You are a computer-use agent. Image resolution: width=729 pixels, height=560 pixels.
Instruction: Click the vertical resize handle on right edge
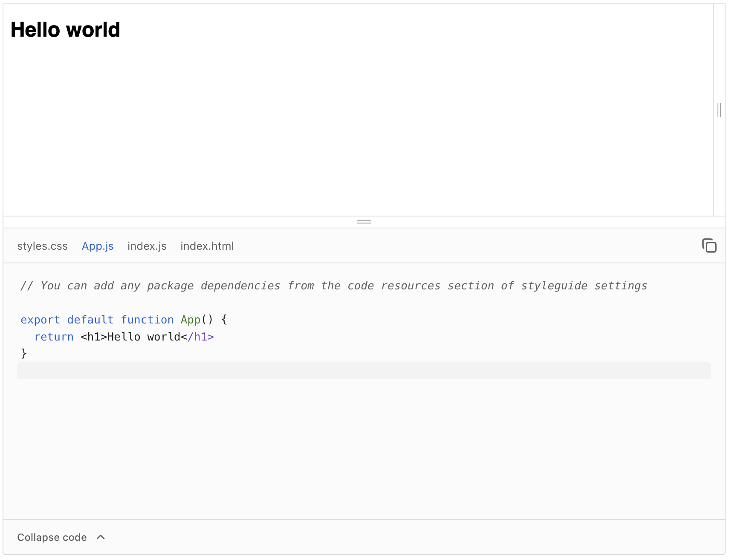[x=719, y=110]
